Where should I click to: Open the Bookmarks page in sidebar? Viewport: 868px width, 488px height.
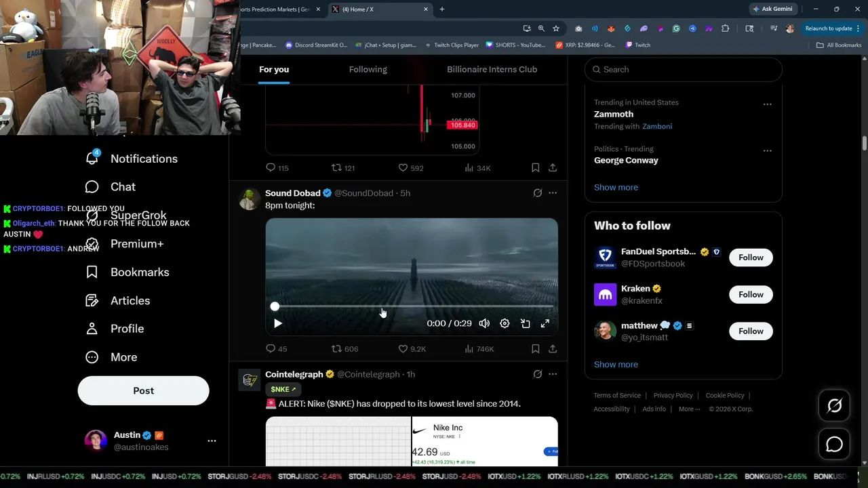tap(127, 272)
